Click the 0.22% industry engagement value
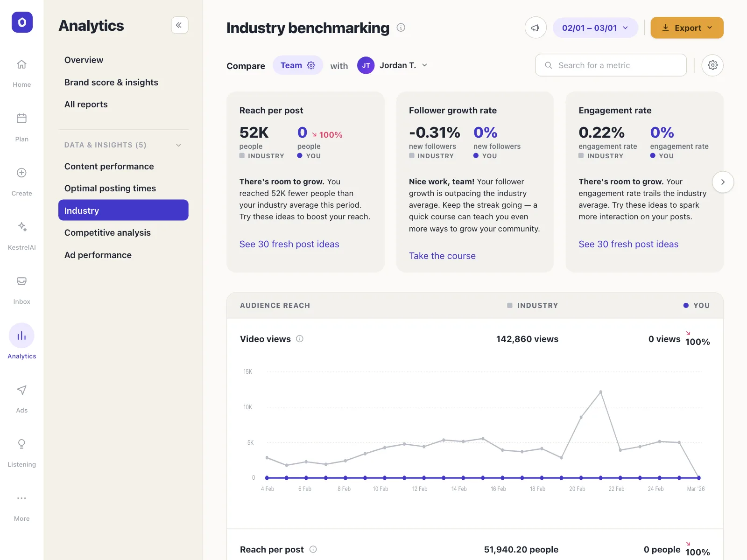The width and height of the screenshot is (747, 560). tap(601, 133)
